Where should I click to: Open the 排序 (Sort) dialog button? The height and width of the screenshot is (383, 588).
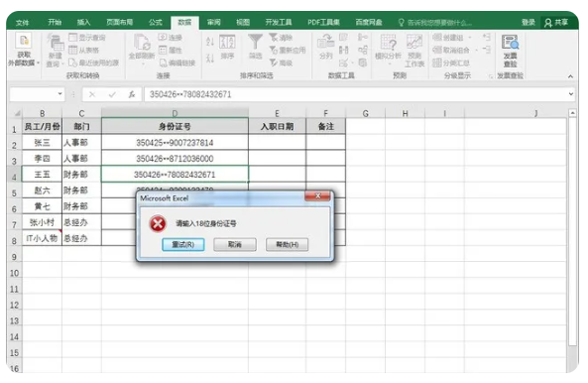(x=227, y=48)
